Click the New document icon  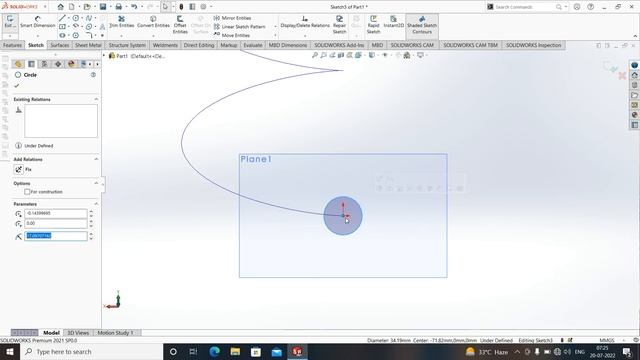point(71,7)
